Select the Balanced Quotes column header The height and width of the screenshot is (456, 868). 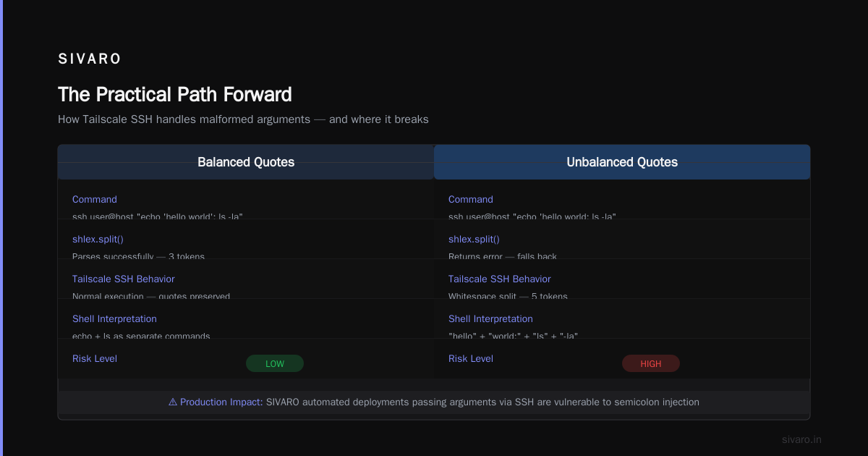(x=246, y=162)
